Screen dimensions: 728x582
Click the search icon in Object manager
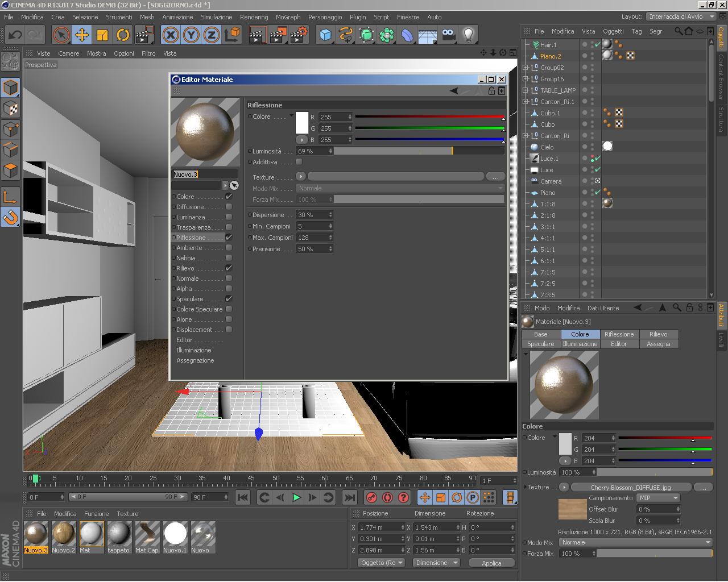tap(678, 31)
